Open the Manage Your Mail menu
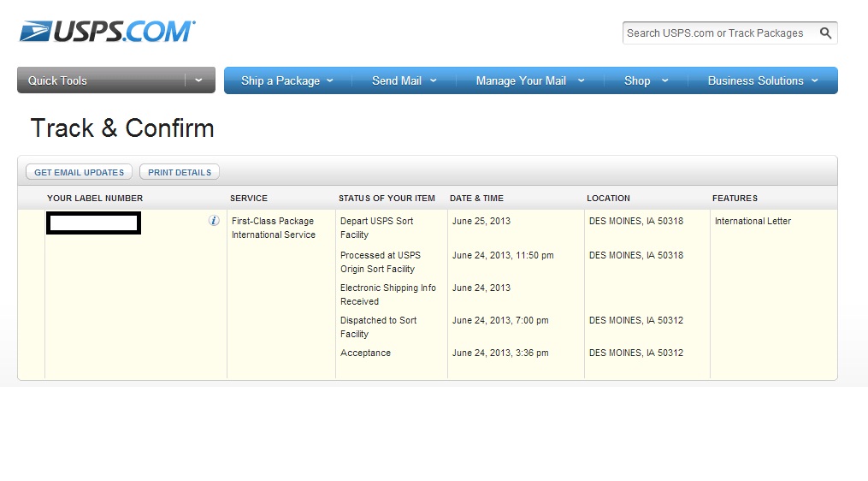 (529, 81)
